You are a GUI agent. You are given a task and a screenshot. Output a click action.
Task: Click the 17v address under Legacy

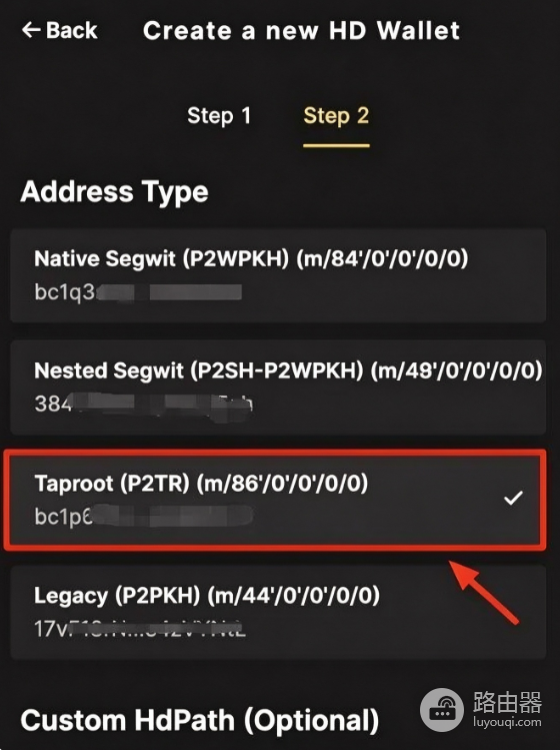[x=140, y=629]
